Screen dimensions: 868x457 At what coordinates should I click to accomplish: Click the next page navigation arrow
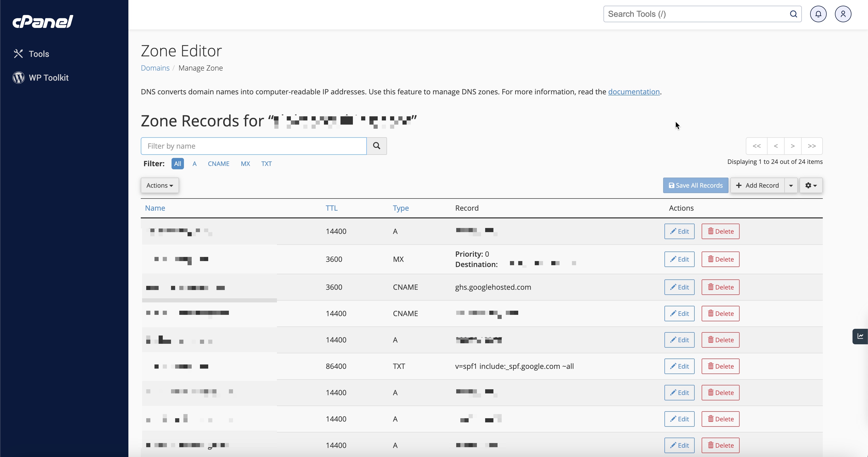tap(793, 146)
